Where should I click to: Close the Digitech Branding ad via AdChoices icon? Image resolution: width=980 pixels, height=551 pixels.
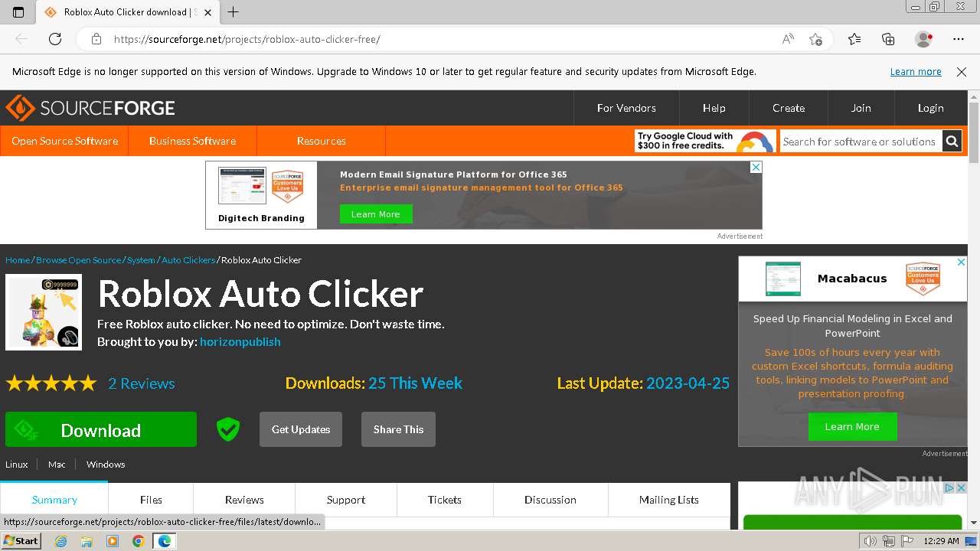tap(756, 167)
